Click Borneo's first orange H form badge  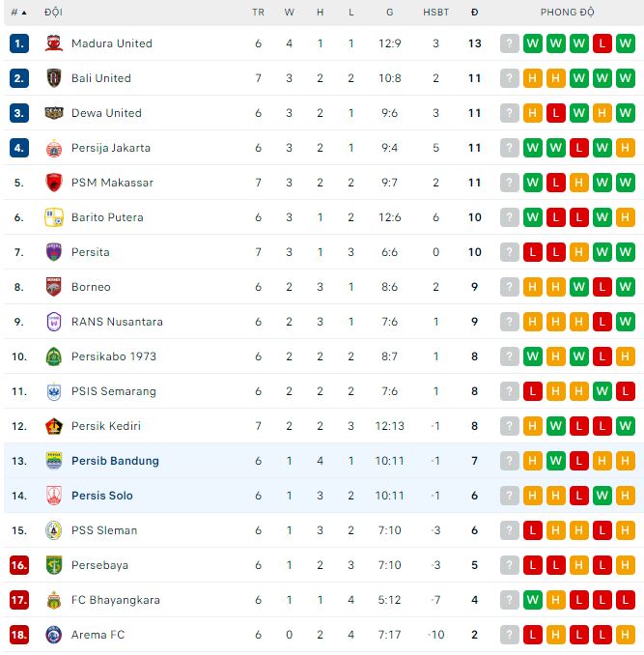[533, 287]
